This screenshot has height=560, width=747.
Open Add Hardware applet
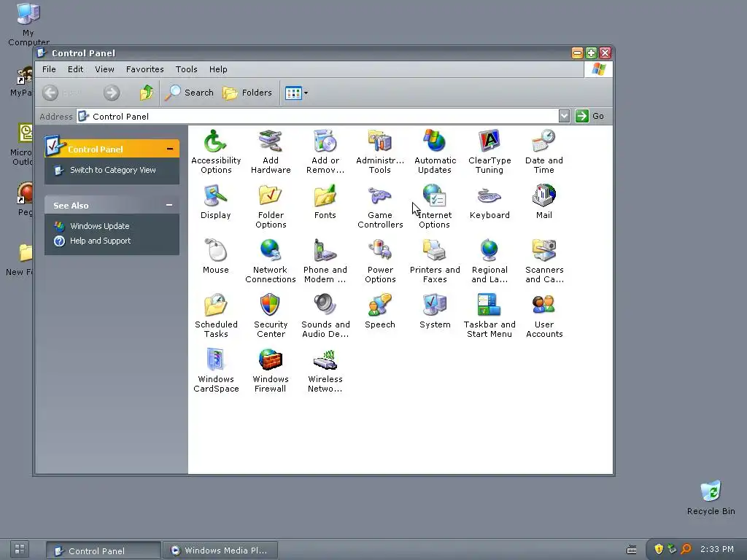click(x=271, y=152)
